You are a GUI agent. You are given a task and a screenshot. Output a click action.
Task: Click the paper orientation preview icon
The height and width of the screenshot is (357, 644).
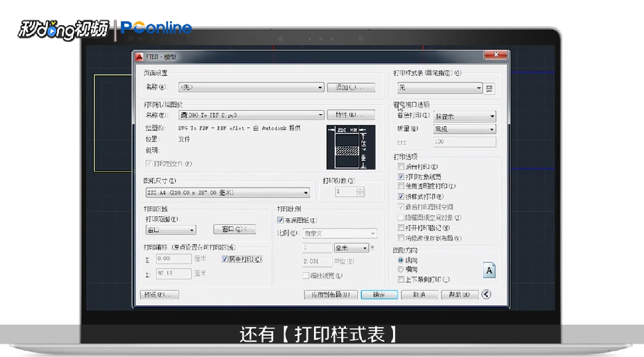coord(489,271)
